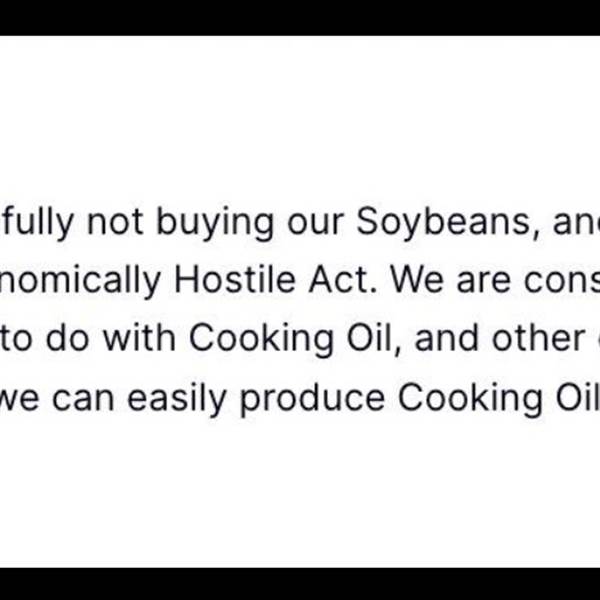600x600 pixels.
Task: Click the word "Hostile"
Action: 225,281
